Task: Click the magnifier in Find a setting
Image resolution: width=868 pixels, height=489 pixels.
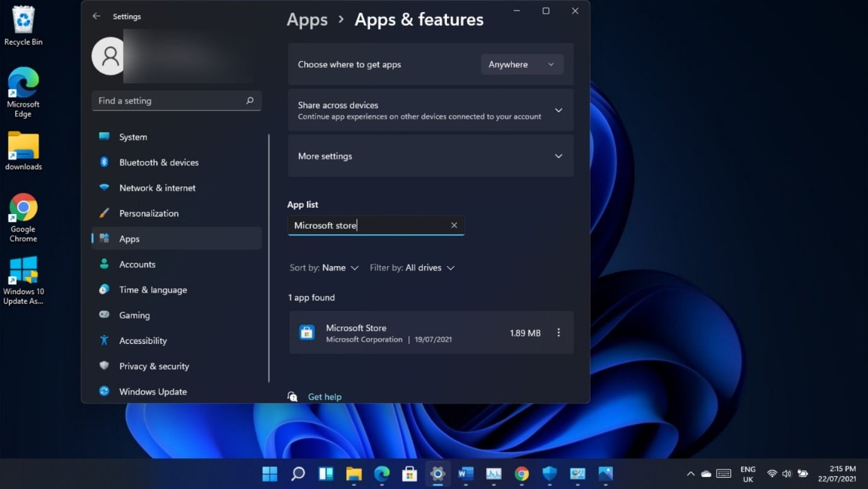Action: pyautogui.click(x=250, y=101)
